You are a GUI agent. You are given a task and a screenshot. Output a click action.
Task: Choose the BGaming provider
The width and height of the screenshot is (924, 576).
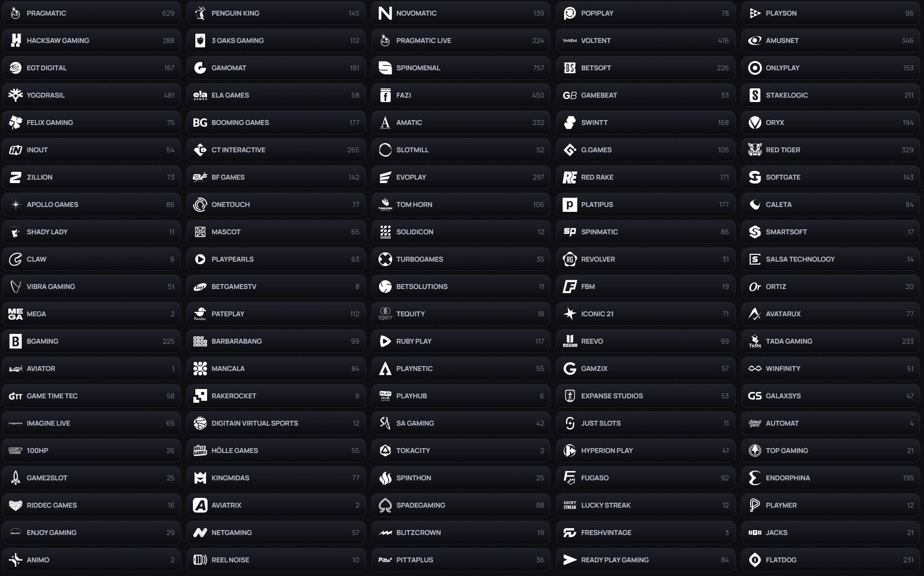click(91, 341)
